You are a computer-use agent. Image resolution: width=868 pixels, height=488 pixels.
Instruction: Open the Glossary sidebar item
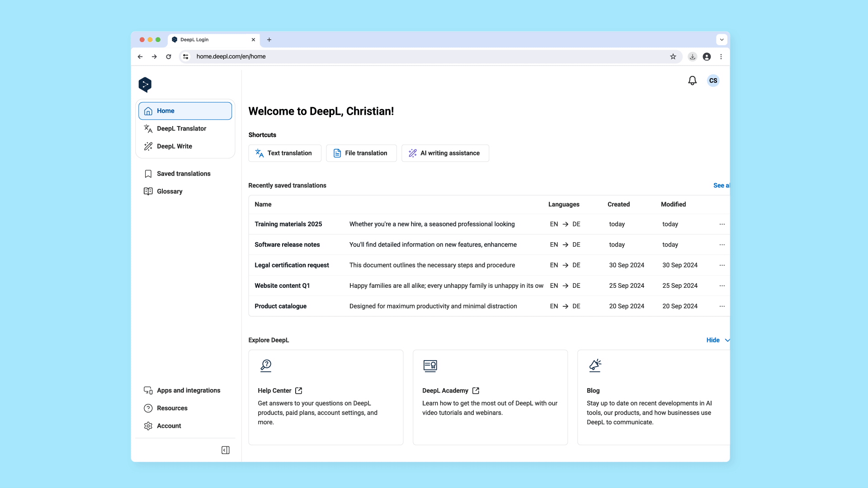pyautogui.click(x=170, y=191)
